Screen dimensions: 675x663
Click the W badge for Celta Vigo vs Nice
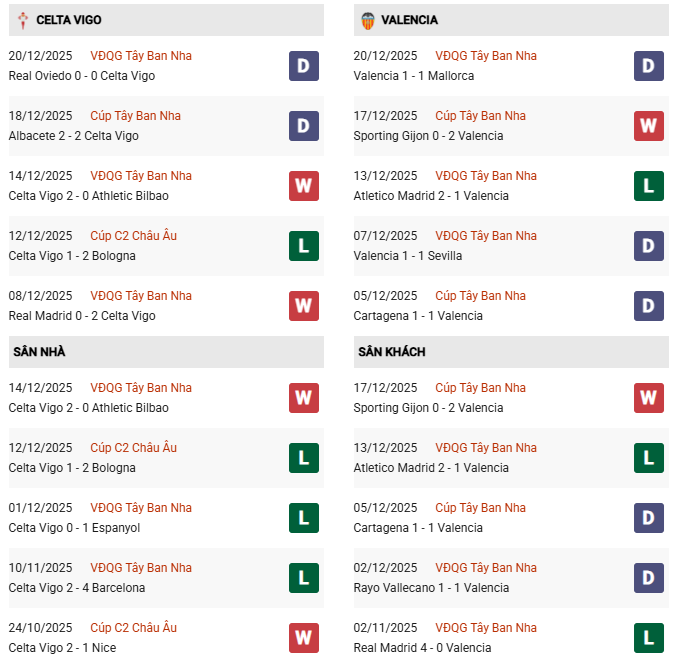tap(304, 638)
